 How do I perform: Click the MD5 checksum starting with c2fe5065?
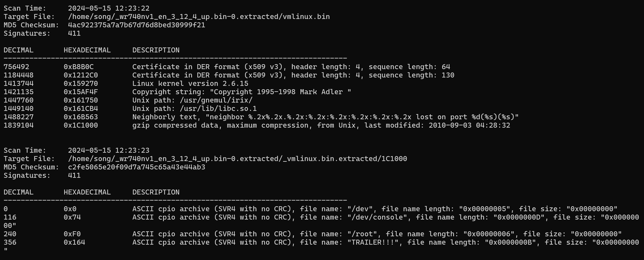[x=137, y=167]
